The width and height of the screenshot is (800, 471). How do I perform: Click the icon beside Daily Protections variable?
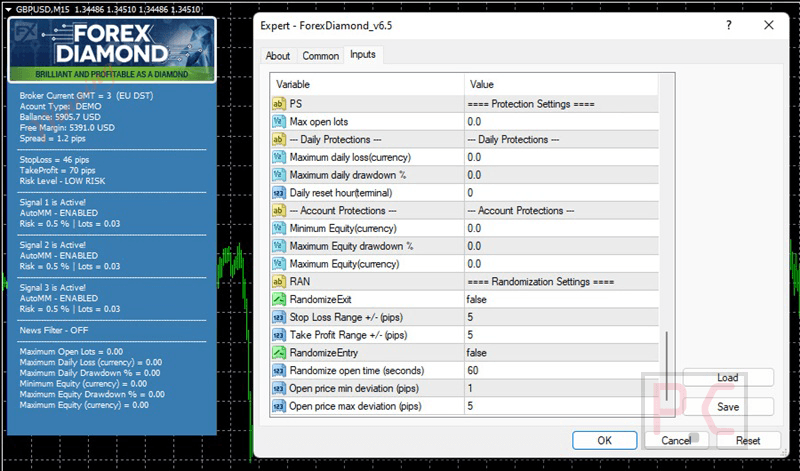click(279, 139)
